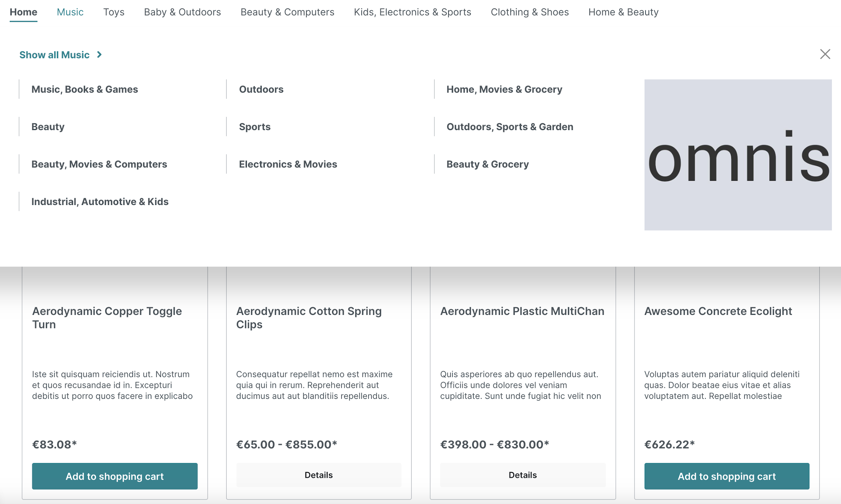The image size is (841, 504).
Task: Open Home, Movies & Grocery category
Action: point(504,89)
